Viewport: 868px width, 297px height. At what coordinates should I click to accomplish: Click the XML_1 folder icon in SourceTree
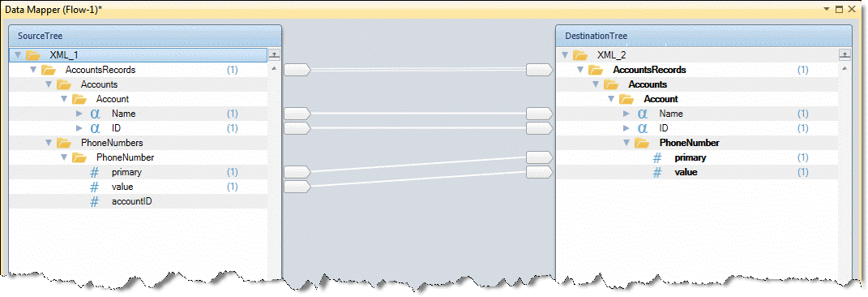33,55
